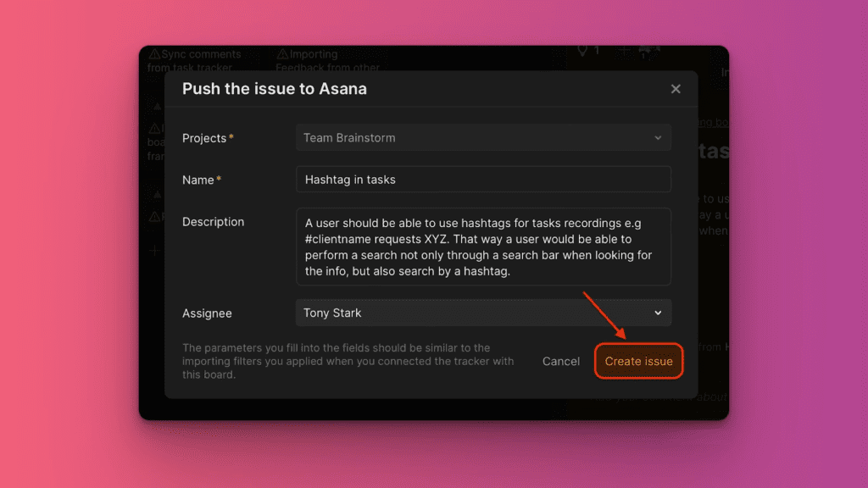Close the Push the issue to Asana dialog
Image resolution: width=868 pixels, height=488 pixels.
point(676,89)
